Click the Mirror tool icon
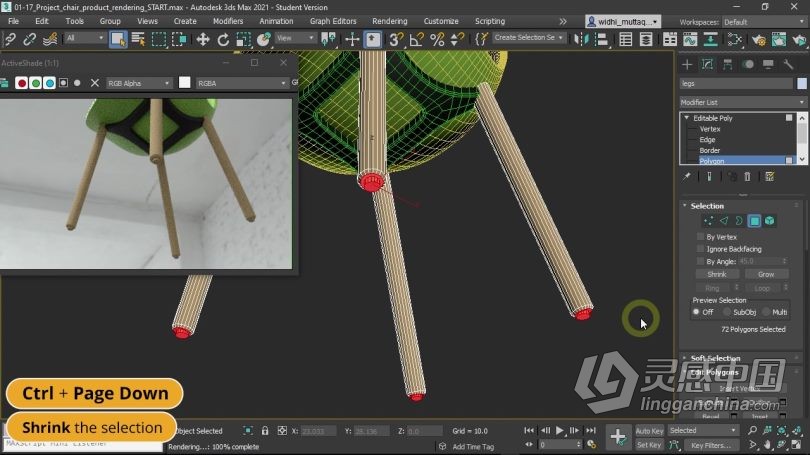Viewport: 810px width, 455px height. pyautogui.click(x=581, y=39)
